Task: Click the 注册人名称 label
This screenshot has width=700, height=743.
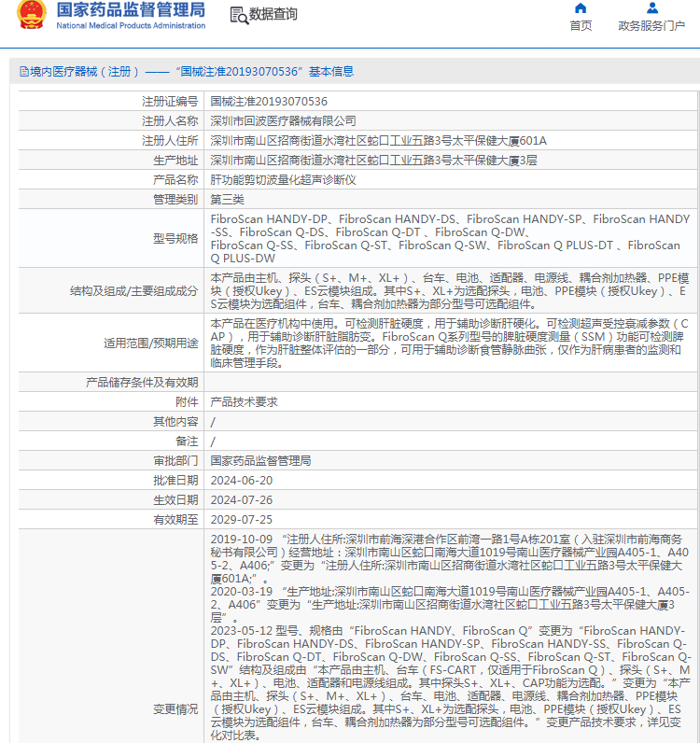Action: point(170,121)
